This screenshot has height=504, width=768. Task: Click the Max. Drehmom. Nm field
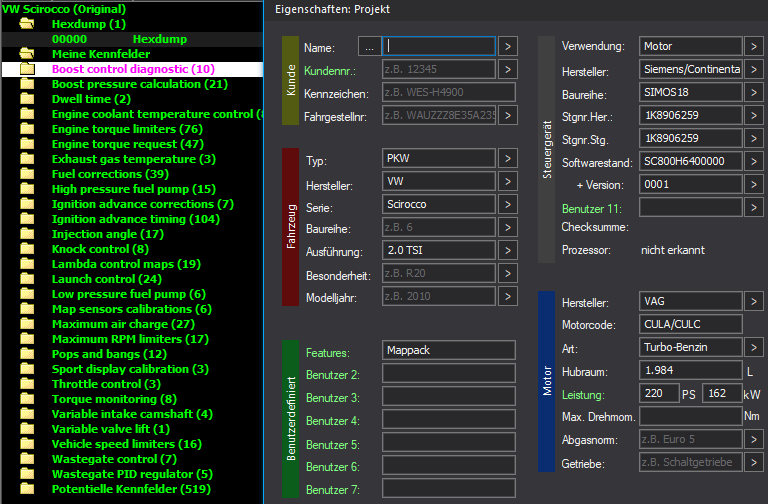point(691,416)
